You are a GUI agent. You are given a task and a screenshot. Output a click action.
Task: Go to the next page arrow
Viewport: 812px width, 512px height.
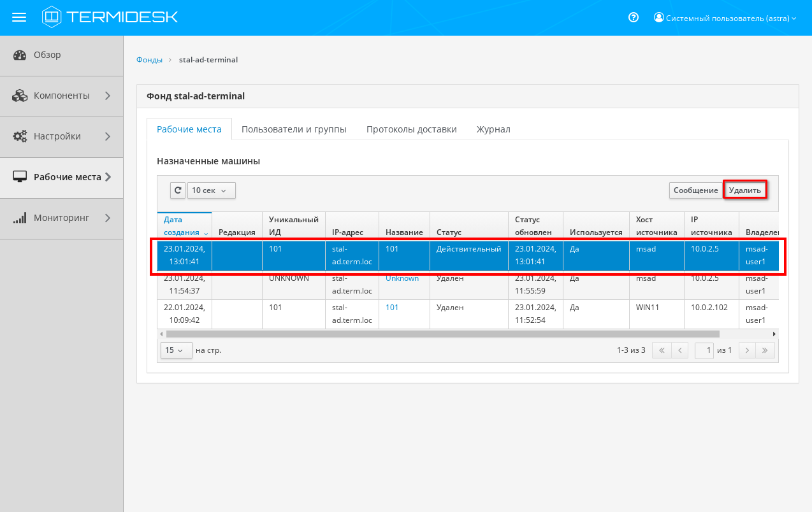click(746, 350)
